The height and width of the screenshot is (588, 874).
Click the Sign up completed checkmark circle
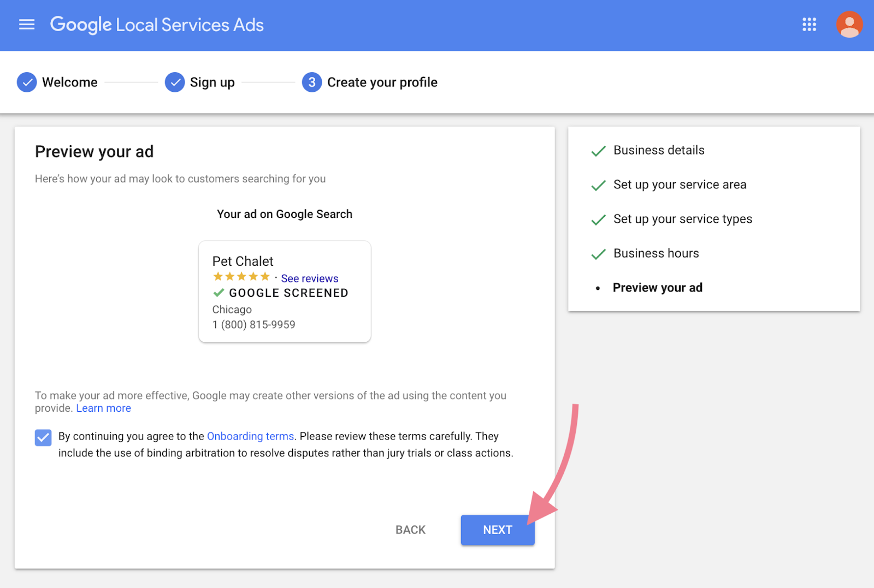coord(174,82)
